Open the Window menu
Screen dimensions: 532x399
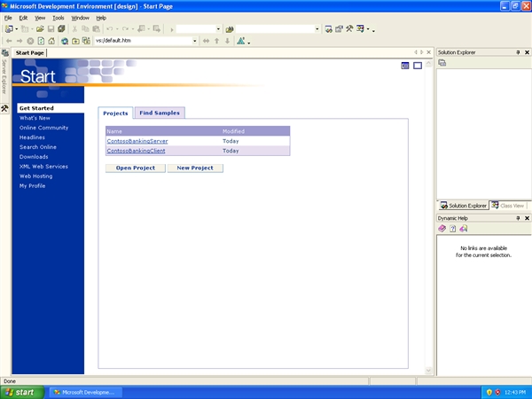(x=80, y=18)
